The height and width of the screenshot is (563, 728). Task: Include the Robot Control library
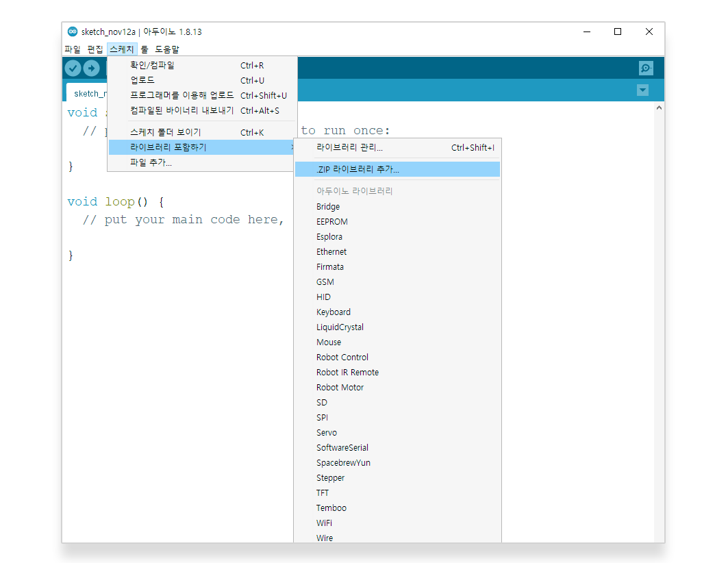(x=397, y=358)
